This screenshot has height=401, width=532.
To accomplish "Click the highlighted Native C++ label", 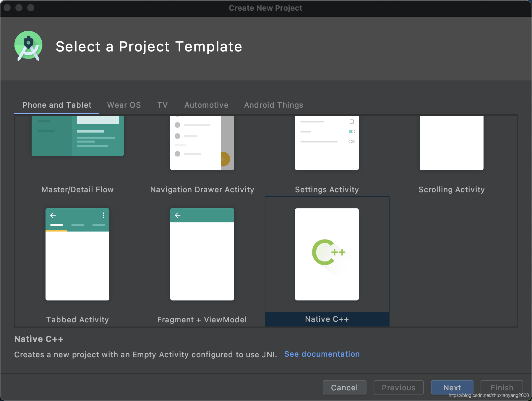I will click(327, 319).
